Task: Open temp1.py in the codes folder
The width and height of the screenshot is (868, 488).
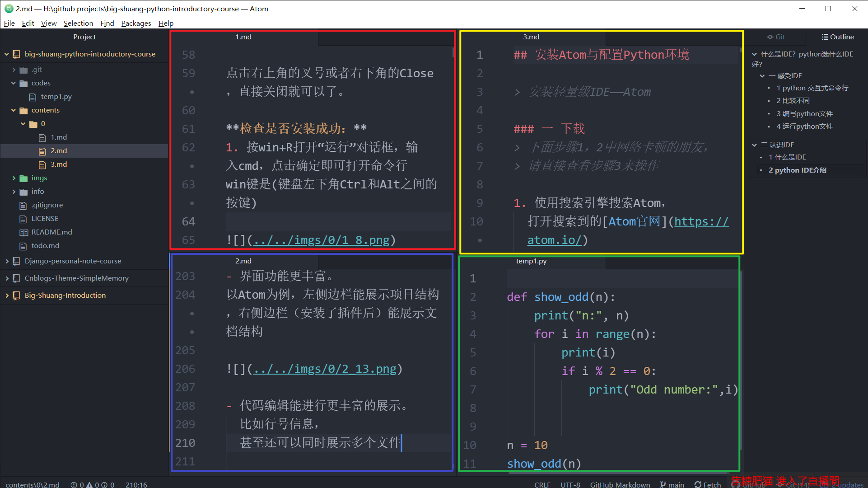Action: [x=56, y=97]
